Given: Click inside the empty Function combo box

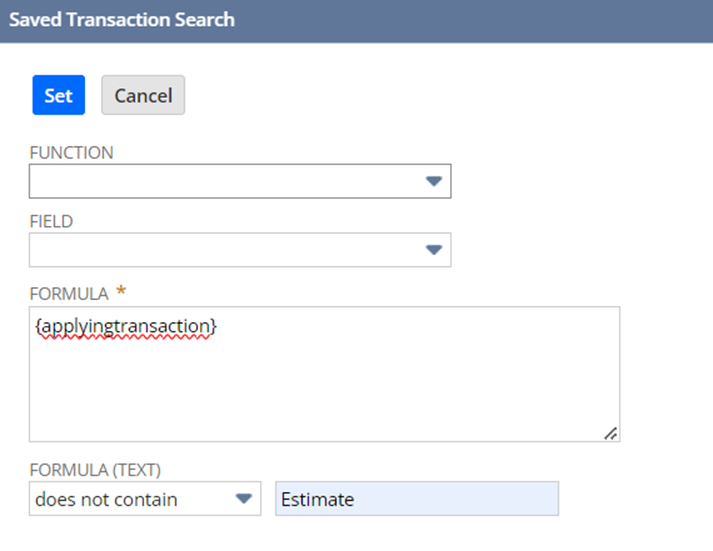Looking at the screenshot, I should pyautogui.click(x=220, y=181).
